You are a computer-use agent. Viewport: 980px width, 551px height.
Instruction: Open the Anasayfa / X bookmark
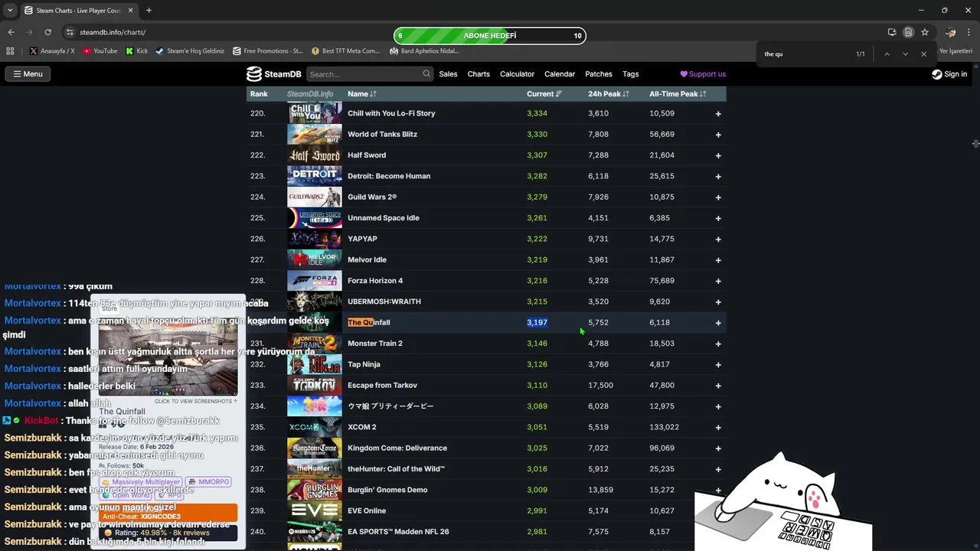52,51
